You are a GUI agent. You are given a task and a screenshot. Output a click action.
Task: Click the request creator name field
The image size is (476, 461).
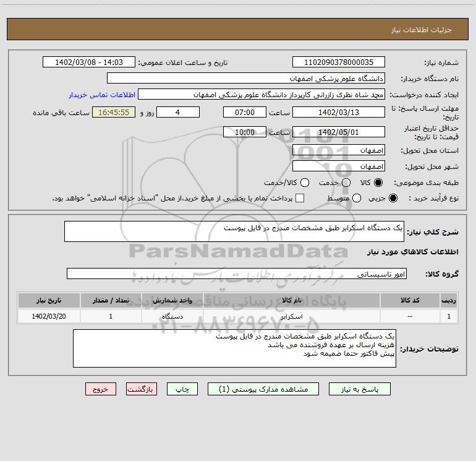coord(261,95)
